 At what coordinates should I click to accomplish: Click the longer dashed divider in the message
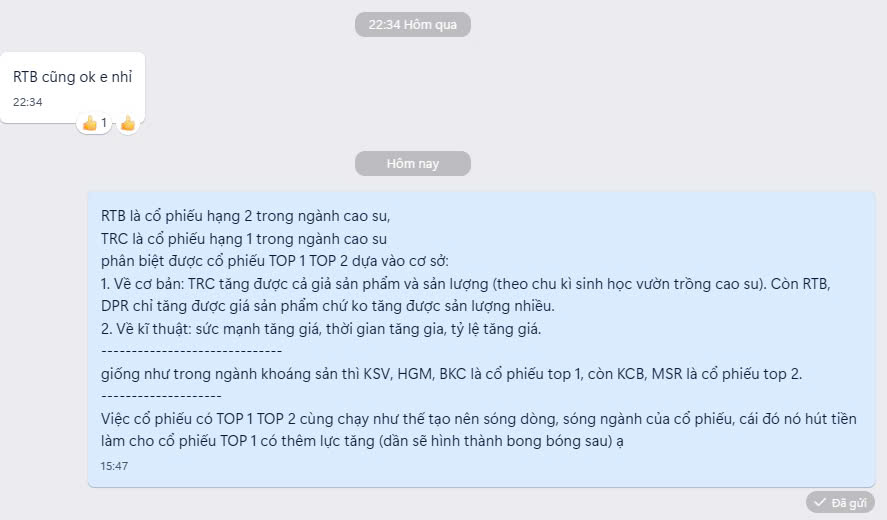pyautogui.click(x=191, y=351)
